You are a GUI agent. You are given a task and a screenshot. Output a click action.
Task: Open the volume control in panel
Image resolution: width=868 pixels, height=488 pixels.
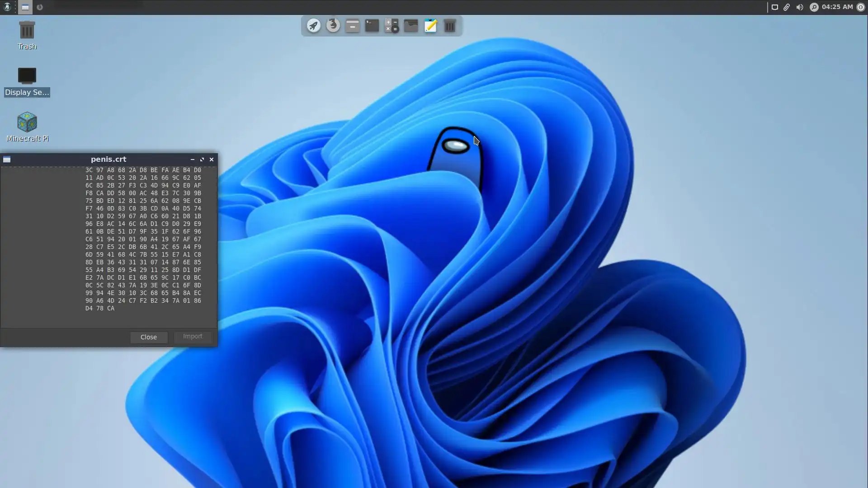pyautogui.click(x=800, y=7)
